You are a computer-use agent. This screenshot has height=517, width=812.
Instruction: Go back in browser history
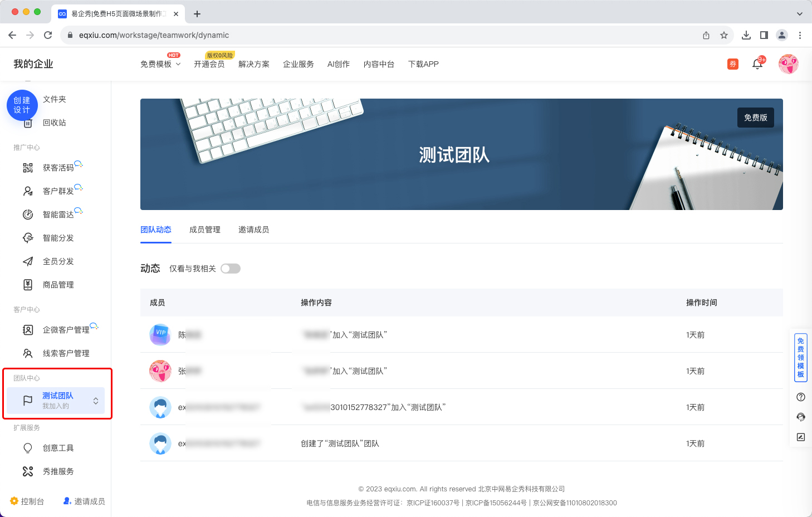click(x=12, y=35)
